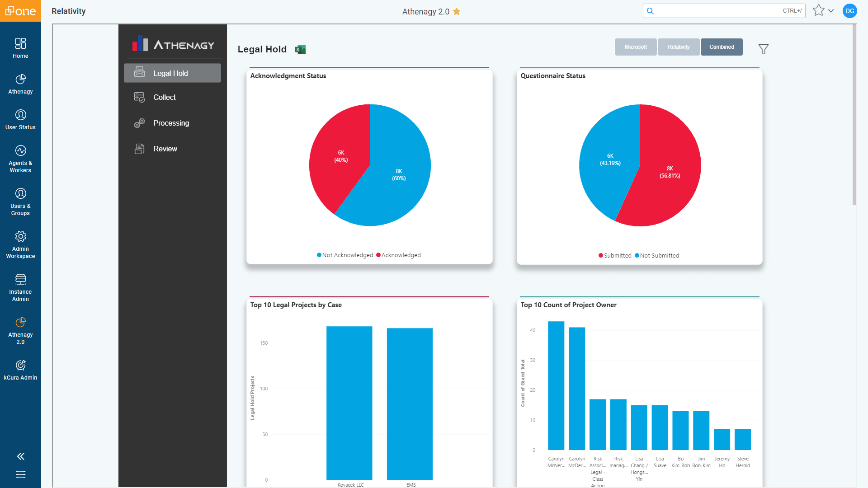The height and width of the screenshot is (488, 868).
Task: Expand the favorites dropdown chevron
Action: pyautogui.click(x=831, y=11)
